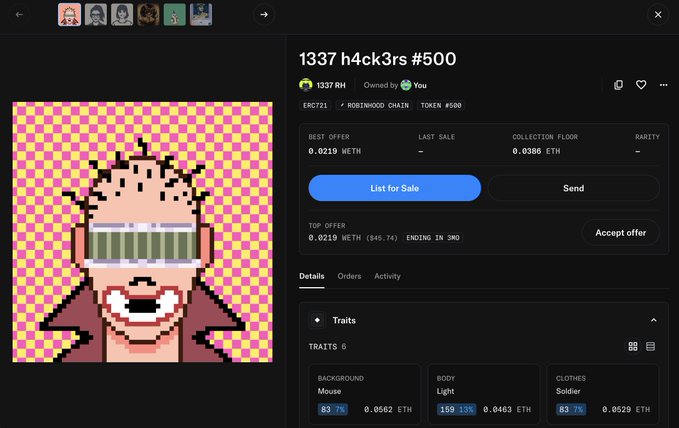Accept the top offer

(x=621, y=233)
